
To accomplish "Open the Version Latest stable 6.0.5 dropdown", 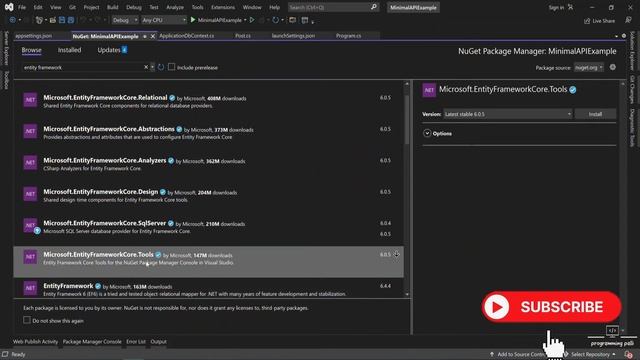I will (508, 114).
